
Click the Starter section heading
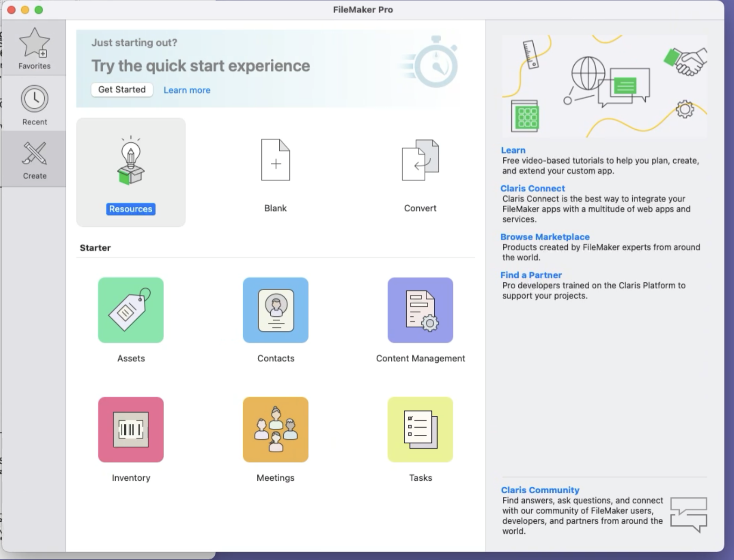coord(95,248)
